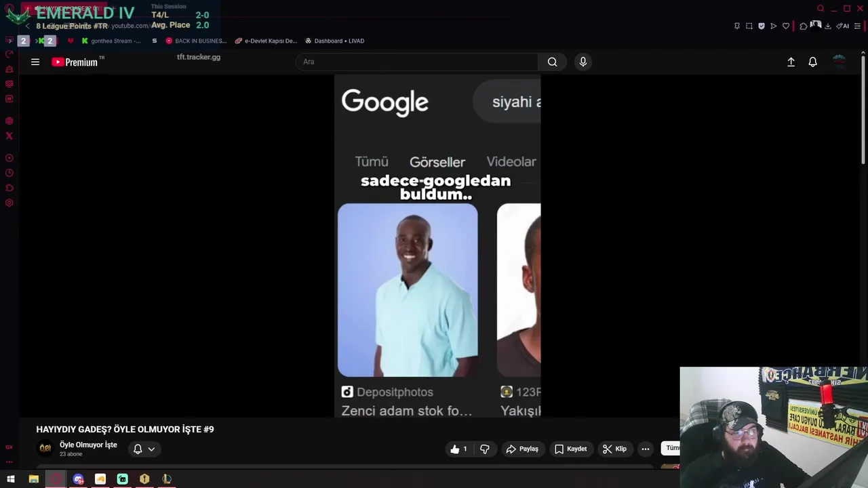This screenshot has width=868, height=488.
Task: Click the Kaydet save button
Action: coord(570,449)
